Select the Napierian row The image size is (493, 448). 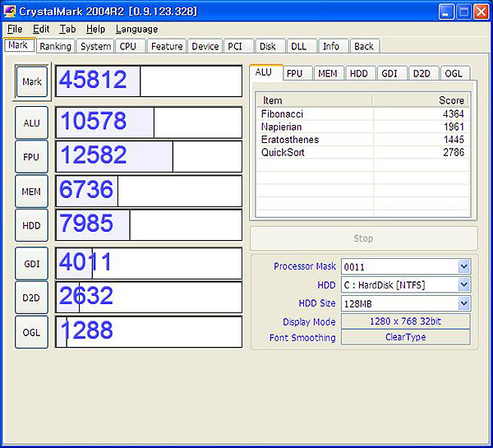(363, 127)
